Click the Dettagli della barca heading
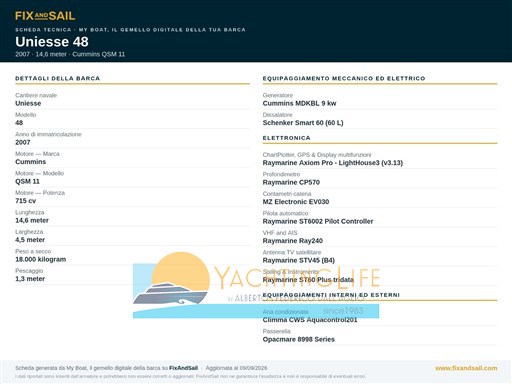Screen dimensions: 512x384 click(57, 78)
